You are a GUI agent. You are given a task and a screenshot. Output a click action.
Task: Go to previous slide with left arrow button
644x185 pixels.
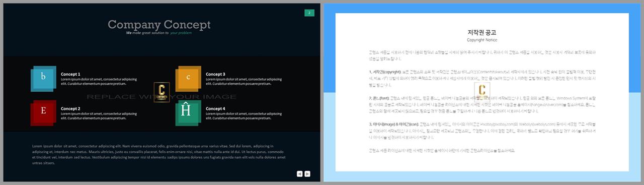[x=299, y=173]
